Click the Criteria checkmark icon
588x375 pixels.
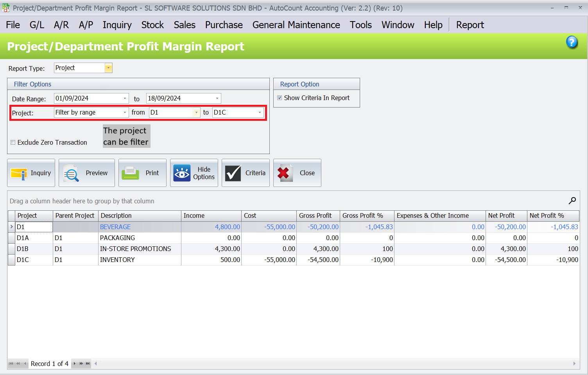(233, 173)
